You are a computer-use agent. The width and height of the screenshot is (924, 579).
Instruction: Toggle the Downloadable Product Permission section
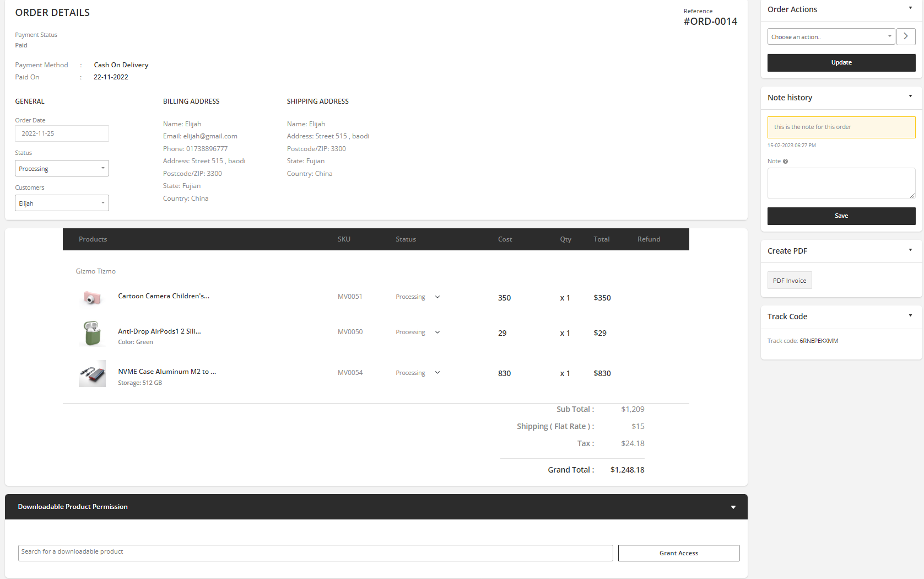733,507
